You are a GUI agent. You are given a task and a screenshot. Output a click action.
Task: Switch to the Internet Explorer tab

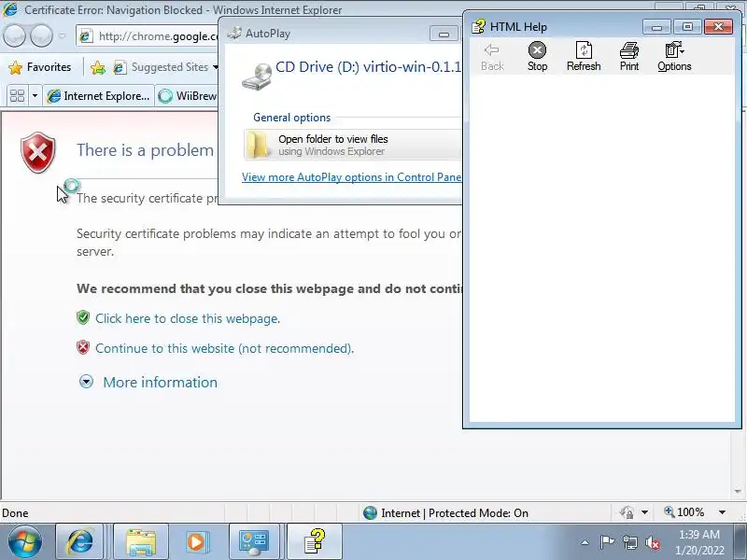pos(99,96)
